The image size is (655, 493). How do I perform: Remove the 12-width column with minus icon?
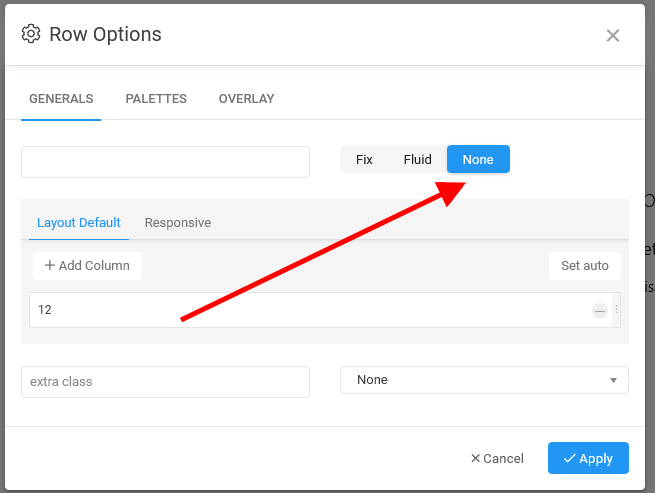600,311
